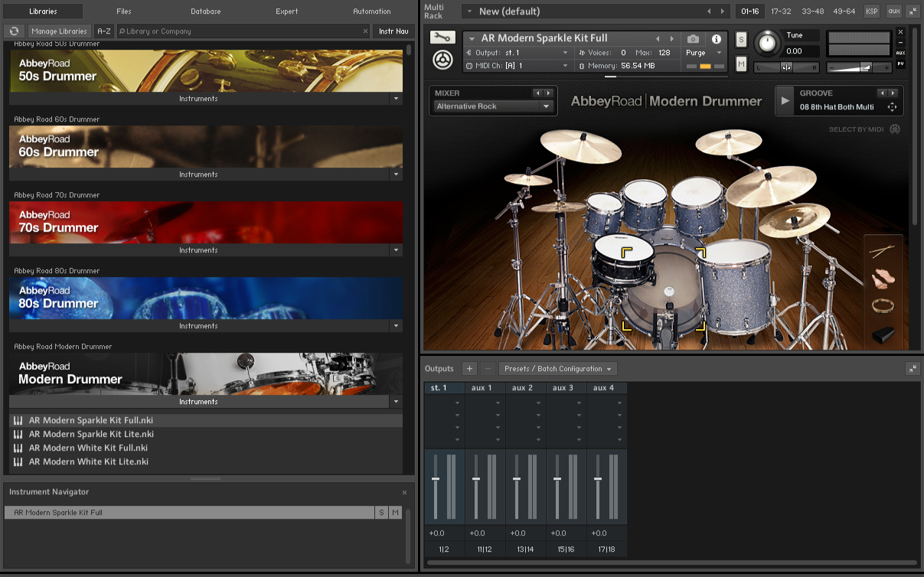Viewport: 924px width, 577px height.
Task: Mute the instrument with M button
Action: (741, 64)
